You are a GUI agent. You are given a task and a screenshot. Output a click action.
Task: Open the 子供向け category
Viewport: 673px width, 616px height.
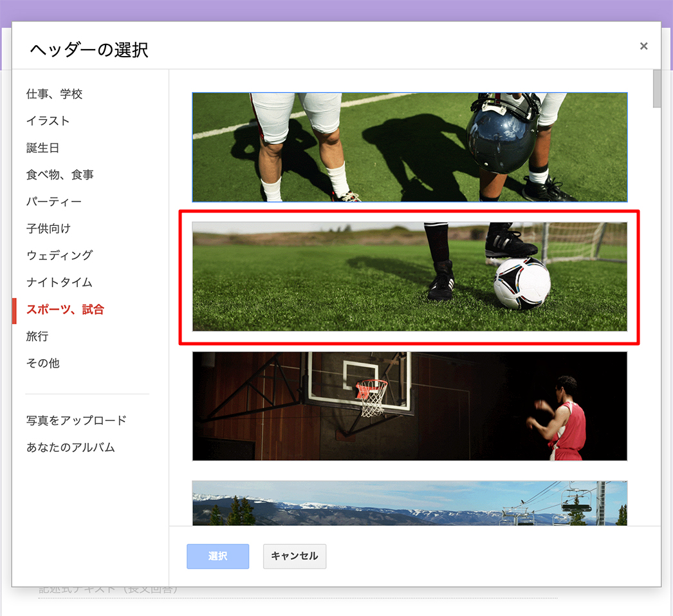click(48, 229)
